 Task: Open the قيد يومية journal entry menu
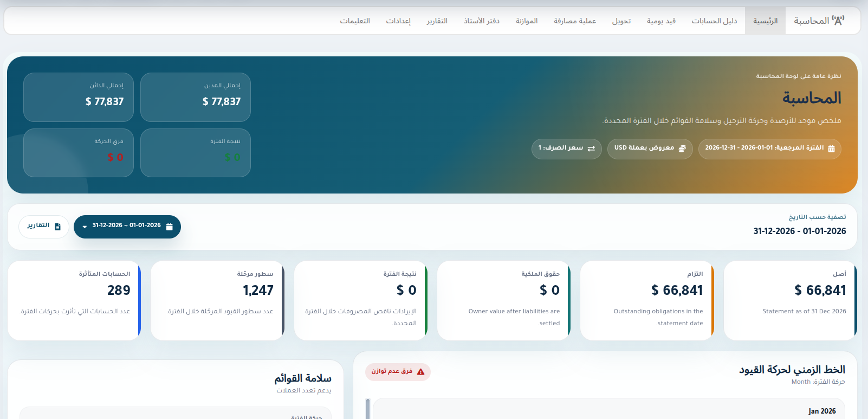click(x=661, y=21)
